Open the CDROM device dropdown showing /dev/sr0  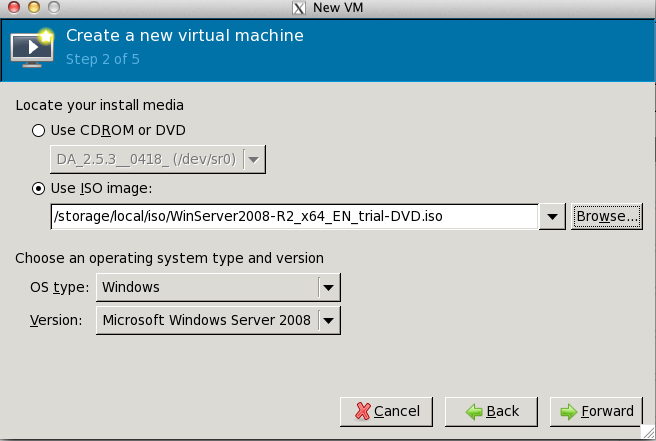pos(158,159)
